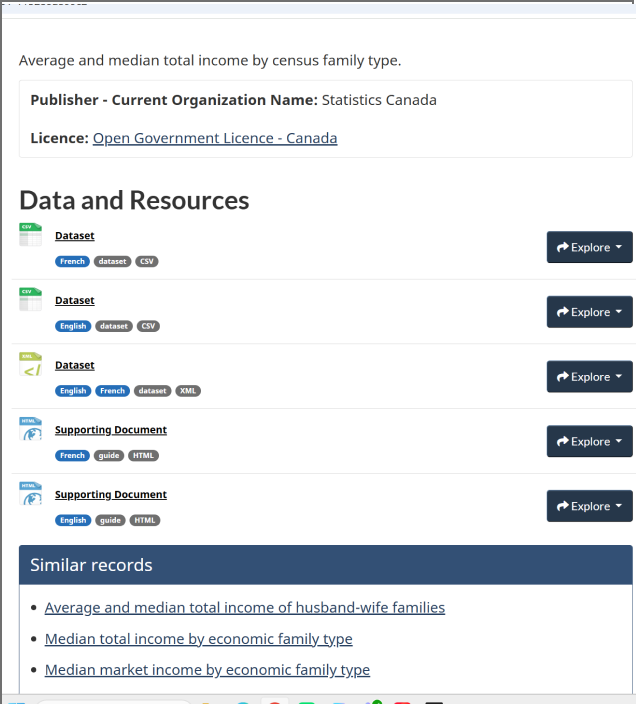Open the Dataset link tagged French CSV
The image size is (636, 708).
tap(74, 236)
